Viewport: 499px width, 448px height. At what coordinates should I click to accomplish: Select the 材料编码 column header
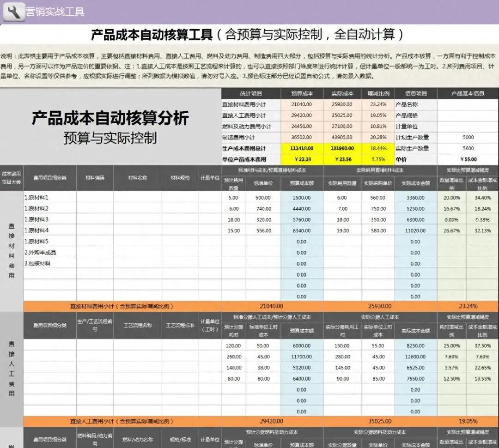click(95, 178)
